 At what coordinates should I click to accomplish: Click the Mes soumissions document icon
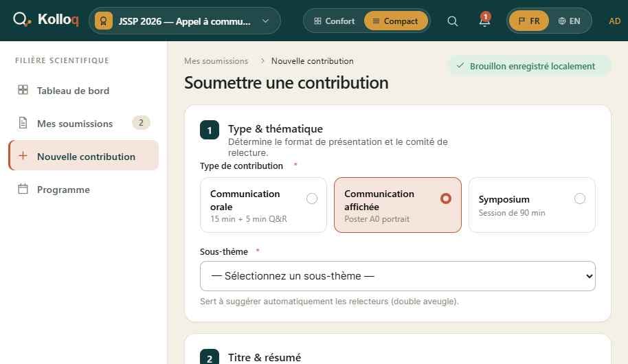click(23, 122)
